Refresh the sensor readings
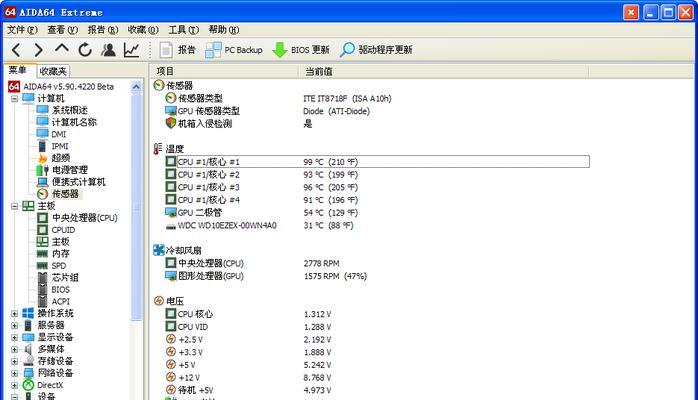The width and height of the screenshot is (698, 400). click(x=85, y=50)
